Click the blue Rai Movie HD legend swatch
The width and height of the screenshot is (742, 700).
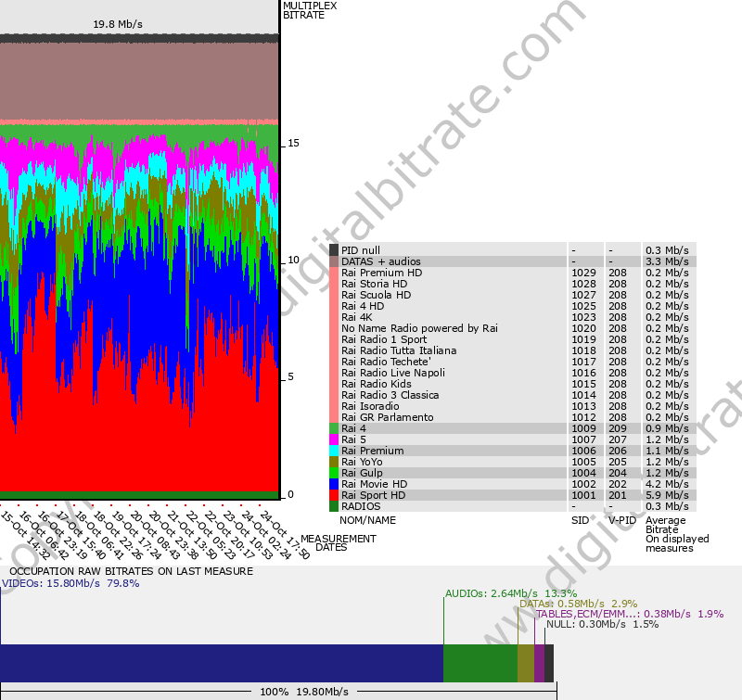(x=334, y=484)
